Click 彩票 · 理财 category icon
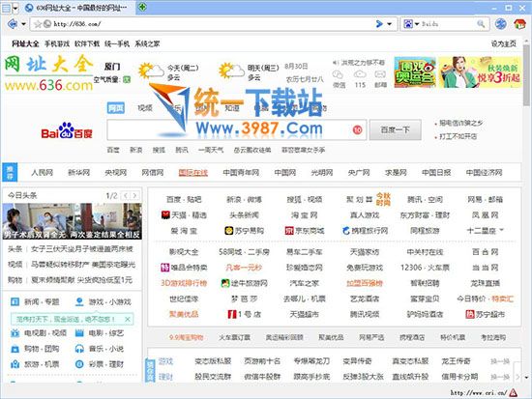This screenshot has height=399, width=532. click(x=79, y=364)
